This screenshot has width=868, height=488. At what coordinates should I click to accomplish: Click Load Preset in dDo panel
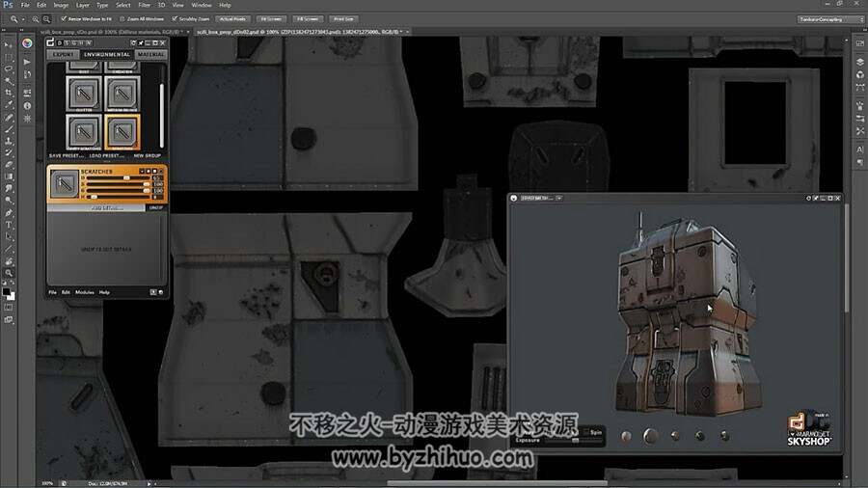click(106, 156)
